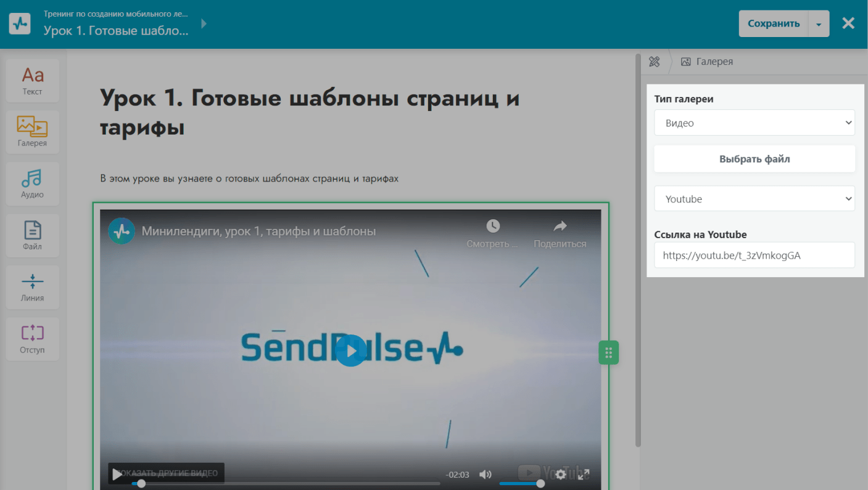Click the editor's vertical scrollbar
This screenshot has width=868, height=490.
point(638,251)
